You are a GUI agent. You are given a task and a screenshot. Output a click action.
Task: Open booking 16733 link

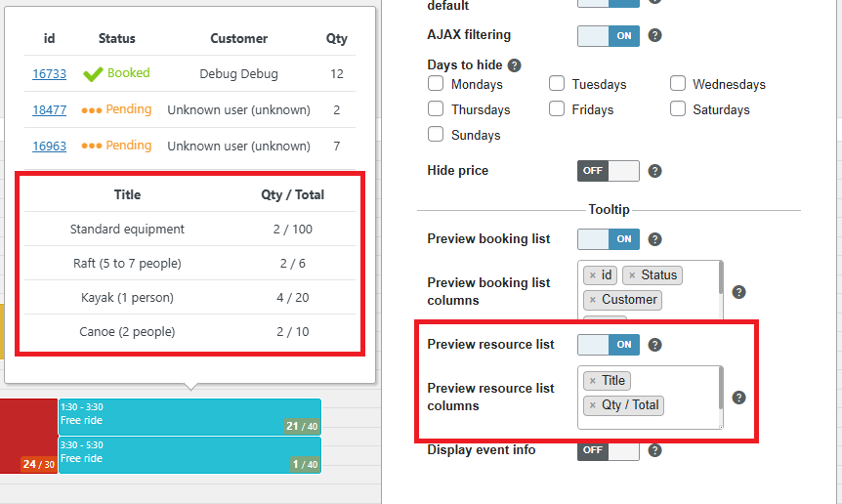click(x=50, y=73)
